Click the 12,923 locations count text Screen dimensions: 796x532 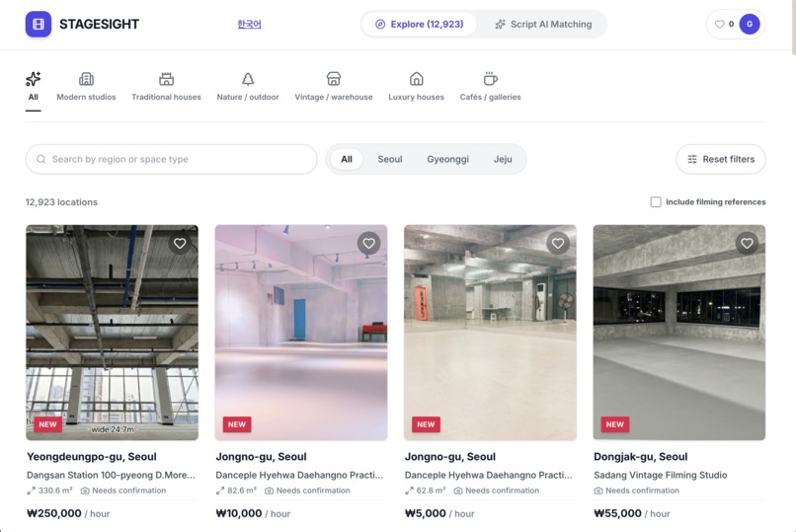point(61,202)
